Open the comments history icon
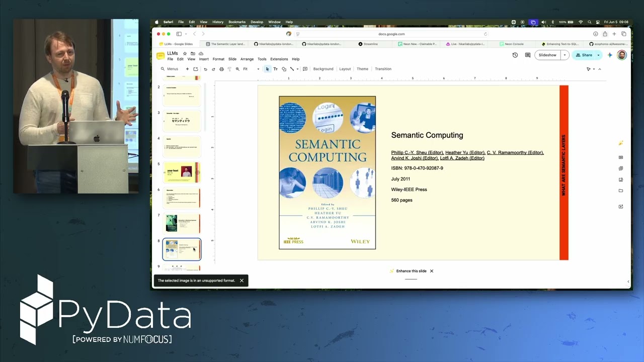This screenshot has width=644, height=362. pyautogui.click(x=528, y=55)
